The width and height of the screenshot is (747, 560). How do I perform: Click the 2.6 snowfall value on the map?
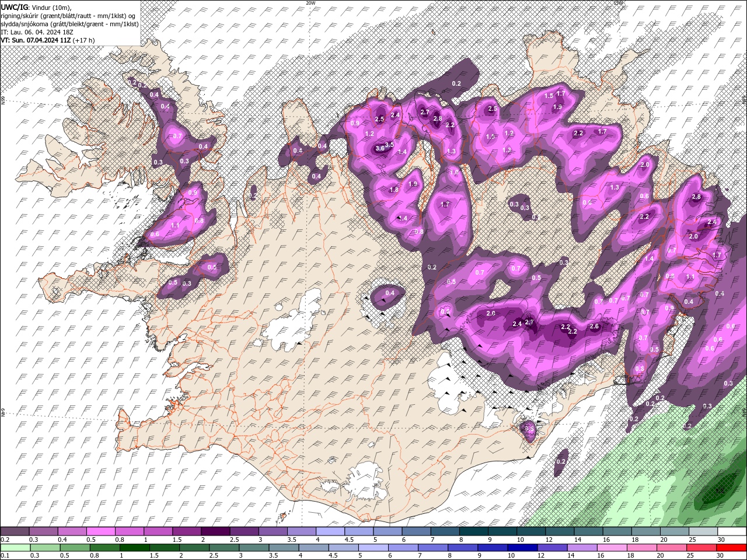tap(594, 326)
